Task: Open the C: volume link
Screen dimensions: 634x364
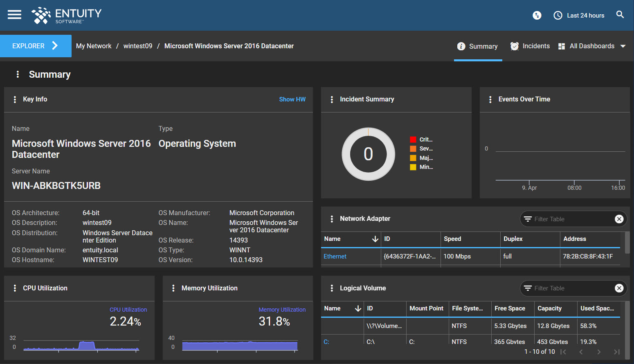Action: pyautogui.click(x=326, y=342)
